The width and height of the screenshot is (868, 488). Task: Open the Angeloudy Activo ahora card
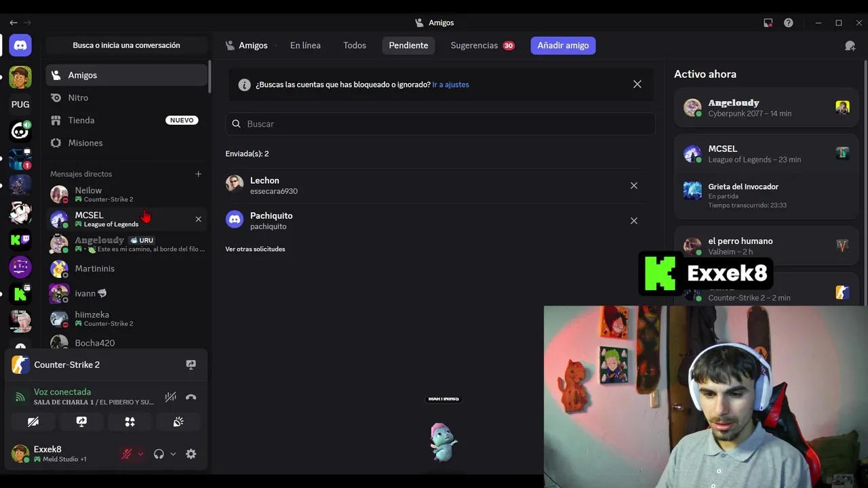(766, 108)
